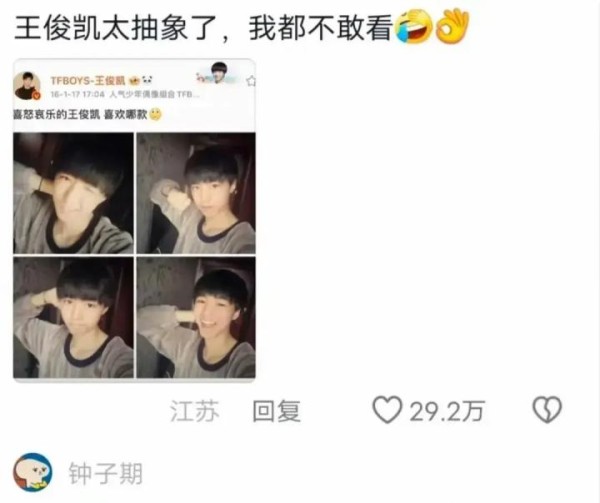Click the TFBOYS-王俊凯 account name
The width and height of the screenshot is (600, 503).
pos(88,81)
